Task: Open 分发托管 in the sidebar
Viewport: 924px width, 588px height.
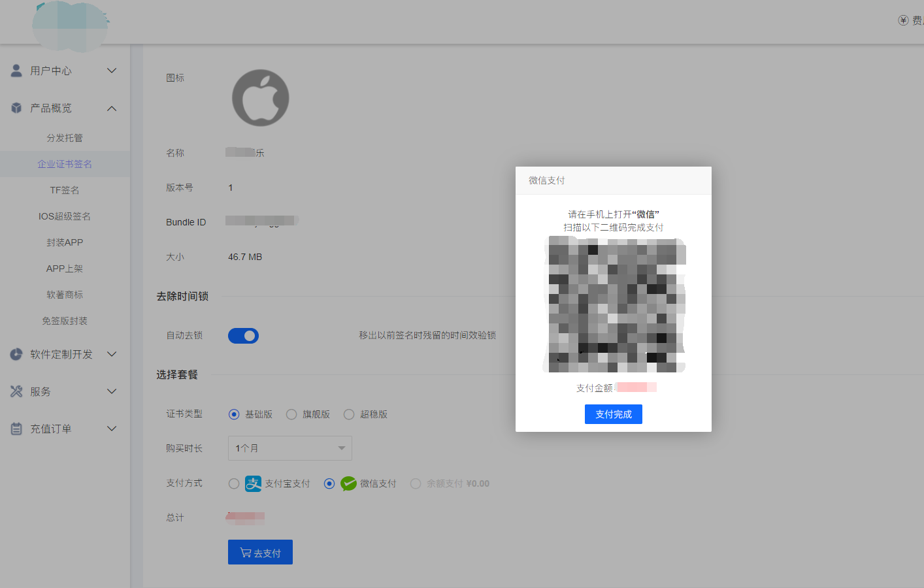Action: [x=65, y=138]
